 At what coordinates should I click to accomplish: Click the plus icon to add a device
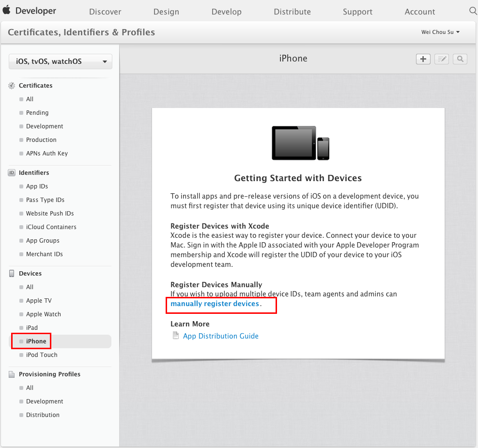point(423,59)
